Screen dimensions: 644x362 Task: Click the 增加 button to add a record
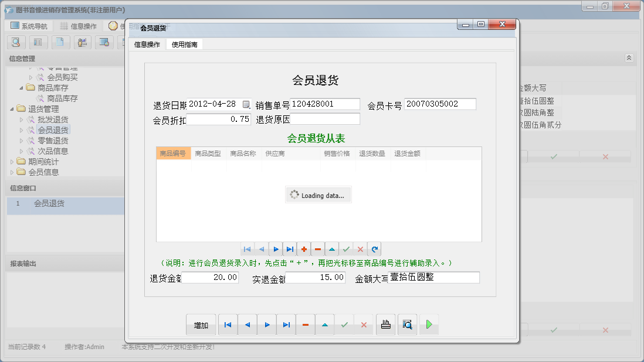(x=201, y=324)
